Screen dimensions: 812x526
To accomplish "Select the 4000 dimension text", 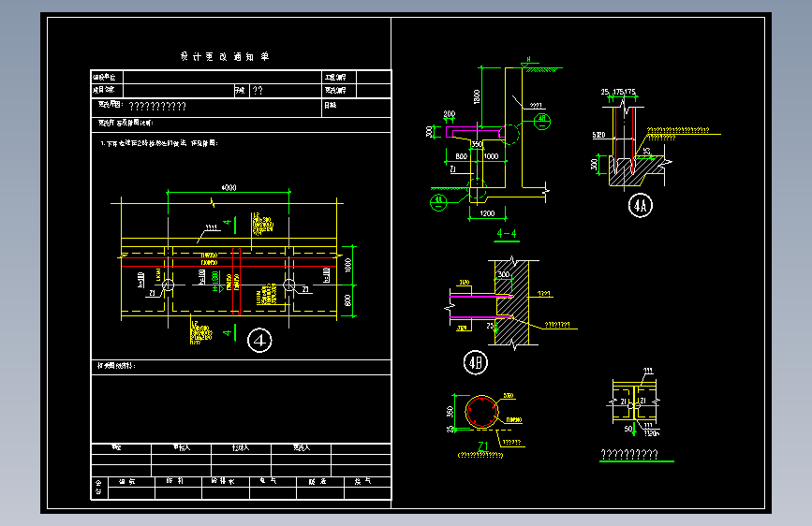I will click(x=229, y=187).
